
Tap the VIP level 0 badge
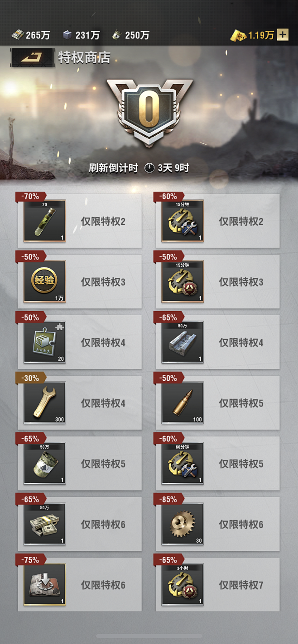[x=149, y=112]
